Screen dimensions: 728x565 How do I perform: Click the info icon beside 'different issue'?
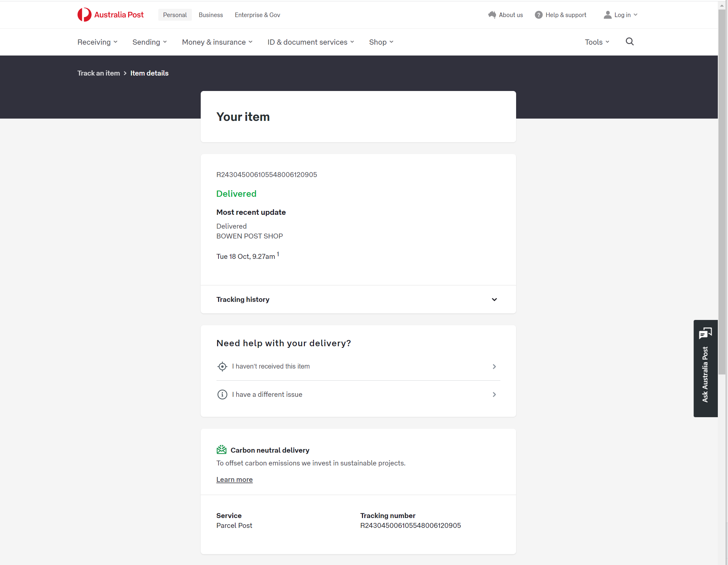222,394
